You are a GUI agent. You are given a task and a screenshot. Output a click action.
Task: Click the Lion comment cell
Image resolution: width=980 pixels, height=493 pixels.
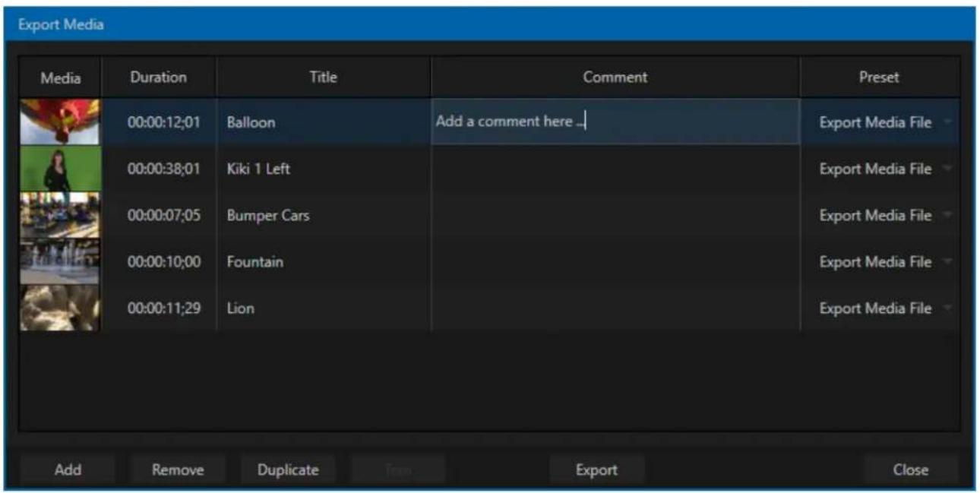pyautogui.click(x=615, y=308)
